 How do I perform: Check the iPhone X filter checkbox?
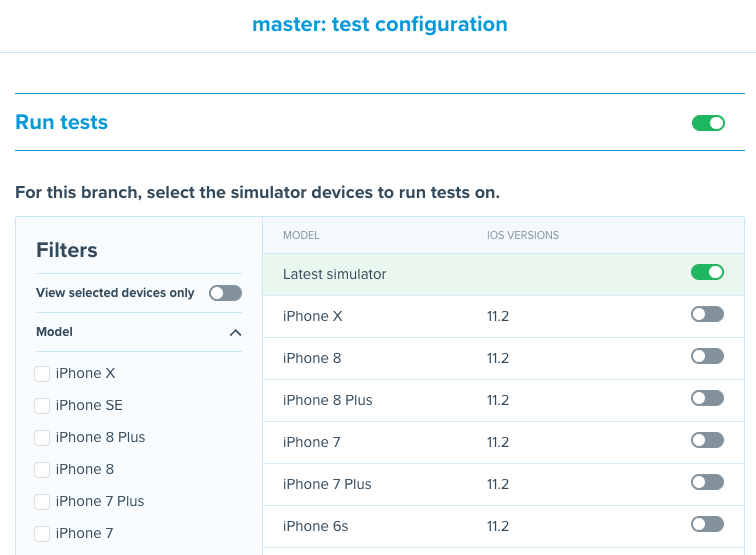coord(42,374)
